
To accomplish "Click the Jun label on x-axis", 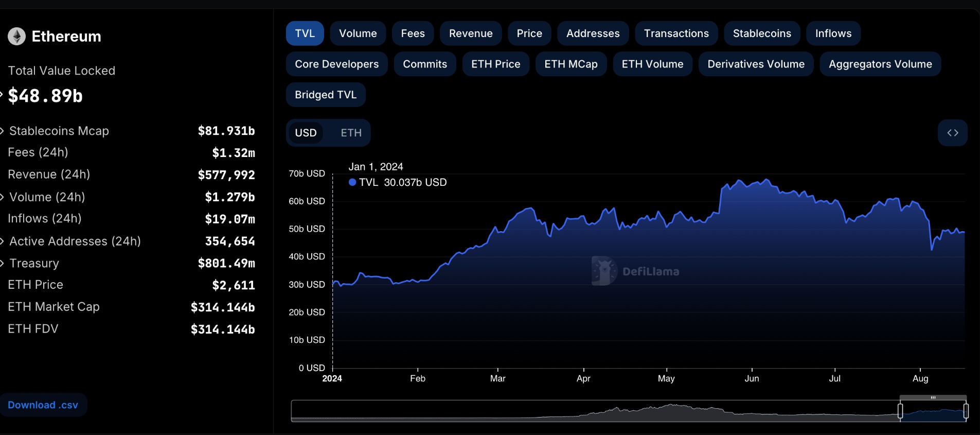I will [752, 378].
